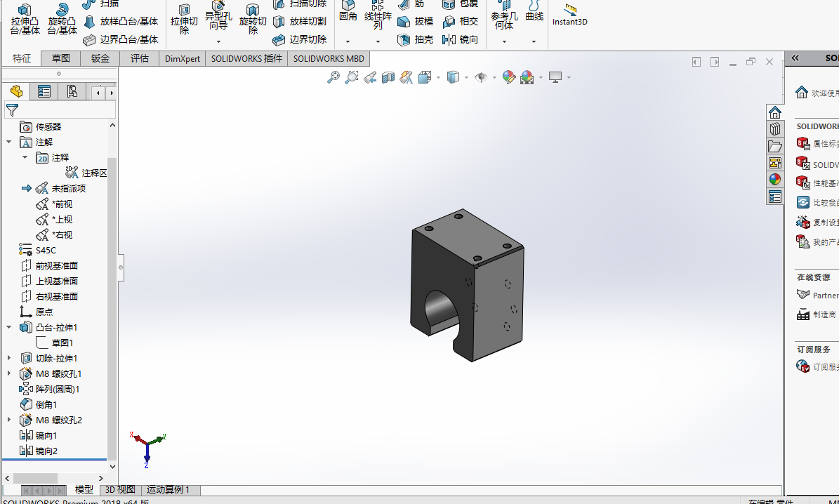This screenshot has width=839, height=504.
Task: Click the Linear Pattern (线性阵列) tool
Action: [x=378, y=15]
